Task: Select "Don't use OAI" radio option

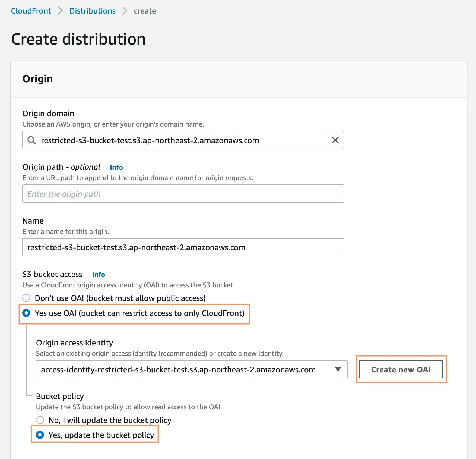Action: pos(26,298)
